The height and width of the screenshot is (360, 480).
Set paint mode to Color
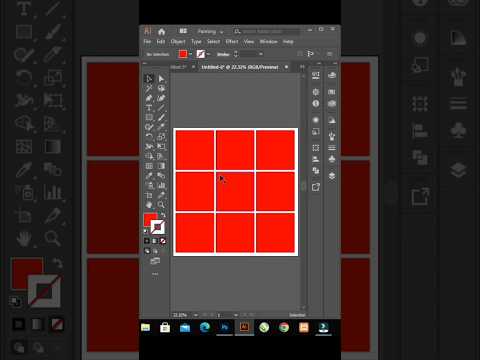pos(147,241)
